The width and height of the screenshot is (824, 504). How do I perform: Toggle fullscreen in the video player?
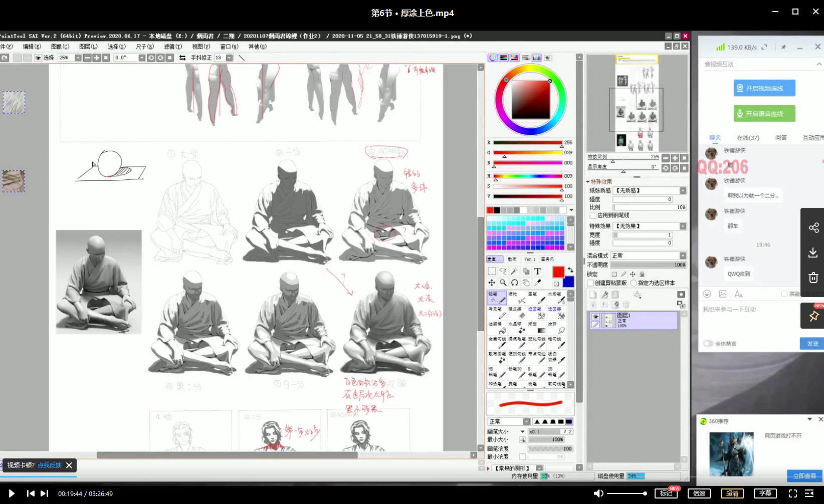click(x=792, y=493)
